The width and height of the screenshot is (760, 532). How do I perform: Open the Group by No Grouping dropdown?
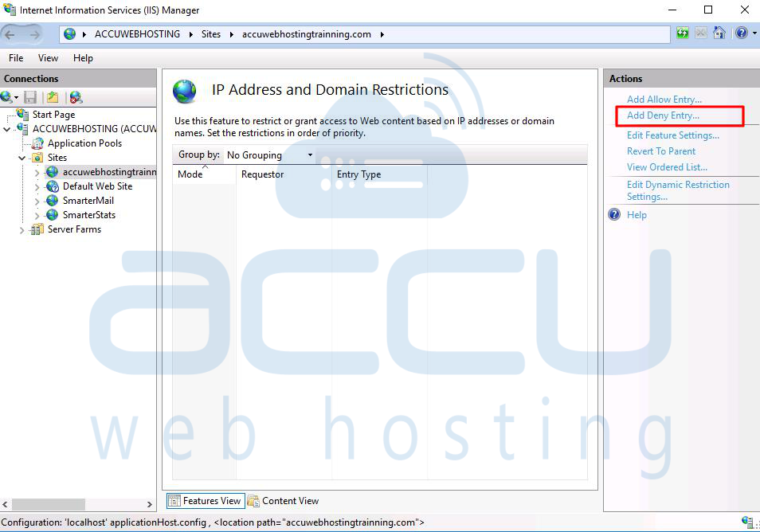coord(269,155)
